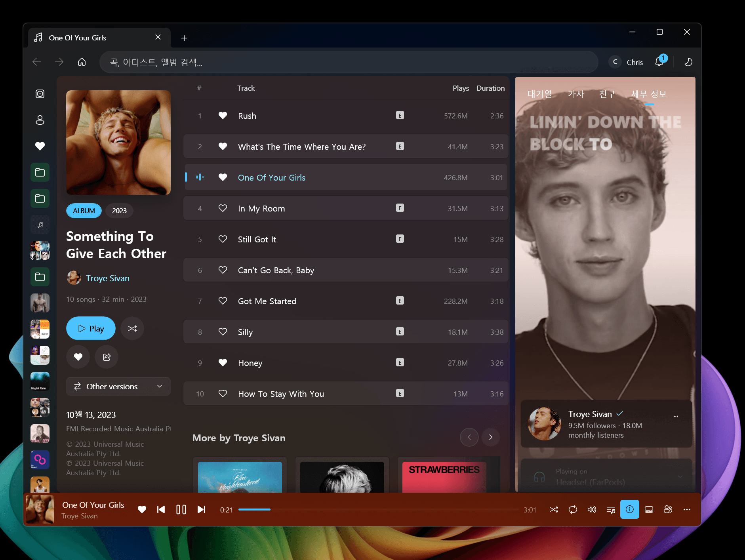
Task: Click the search field for songs, artists, albums
Action: pos(349,62)
